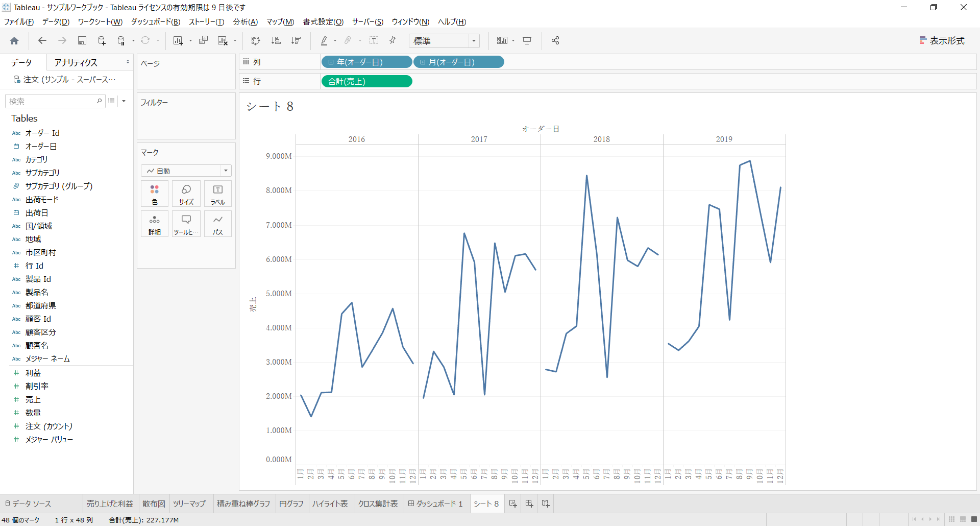Image resolution: width=980 pixels, height=526 pixels.
Task: Share the workbook with share icon
Action: click(x=555, y=41)
